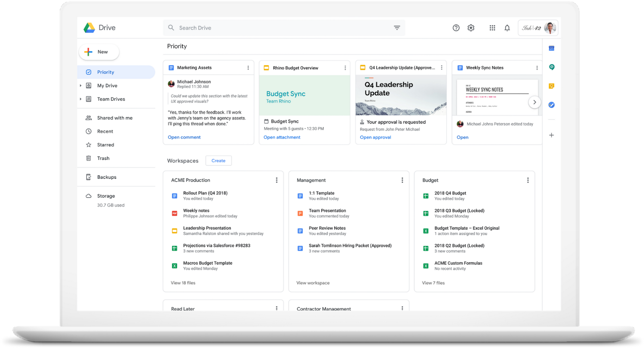The width and height of the screenshot is (644, 348).
Task: Click the magnifier search icon
Action: click(171, 28)
